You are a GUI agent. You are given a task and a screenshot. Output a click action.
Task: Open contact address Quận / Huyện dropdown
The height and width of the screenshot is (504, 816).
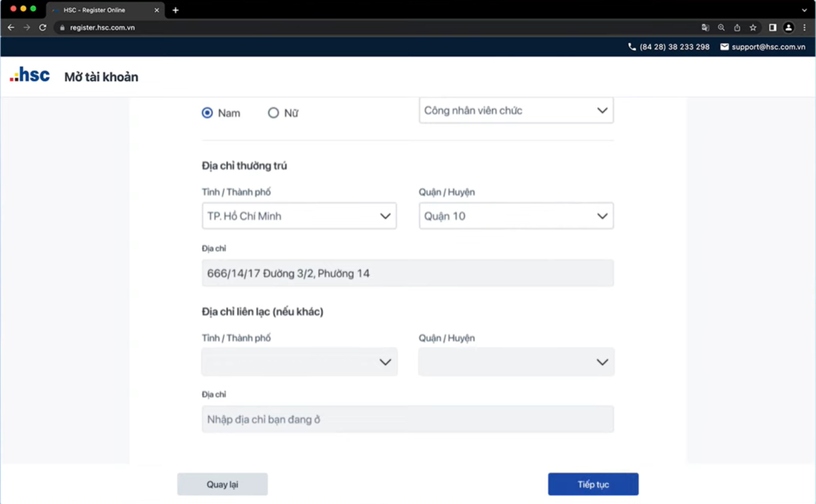pos(516,362)
